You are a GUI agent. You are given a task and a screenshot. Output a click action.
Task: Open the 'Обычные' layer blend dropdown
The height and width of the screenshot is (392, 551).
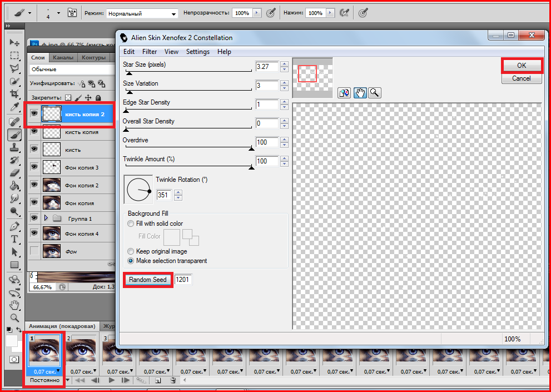point(72,70)
